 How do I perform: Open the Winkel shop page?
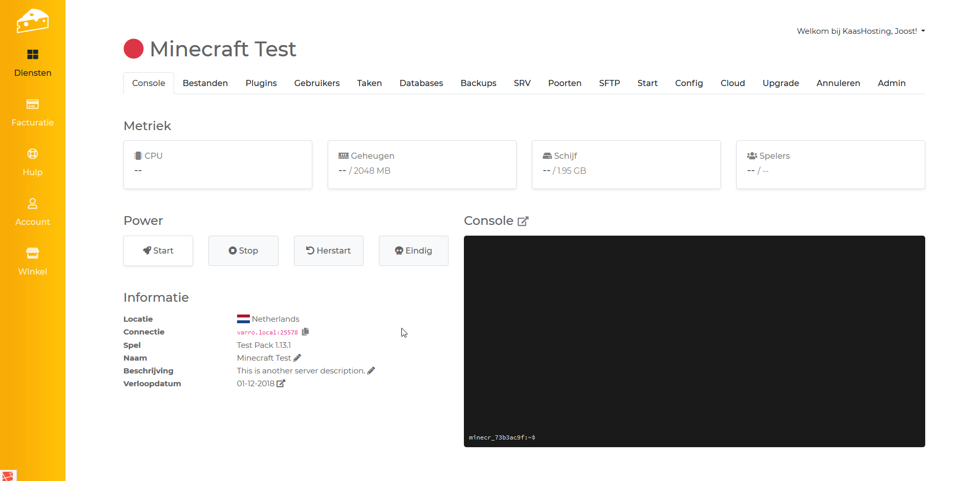33,261
